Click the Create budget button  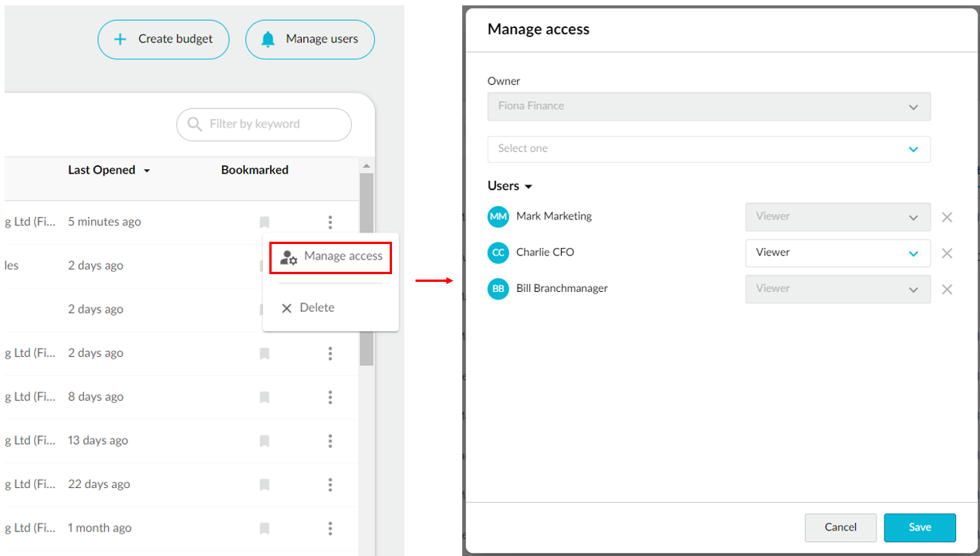tap(163, 39)
